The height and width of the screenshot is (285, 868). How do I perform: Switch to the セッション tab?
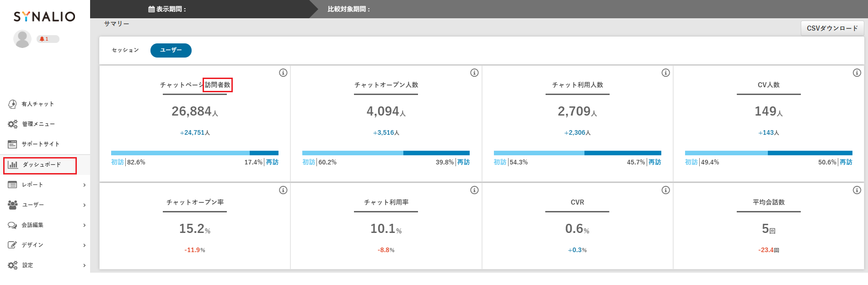[125, 50]
